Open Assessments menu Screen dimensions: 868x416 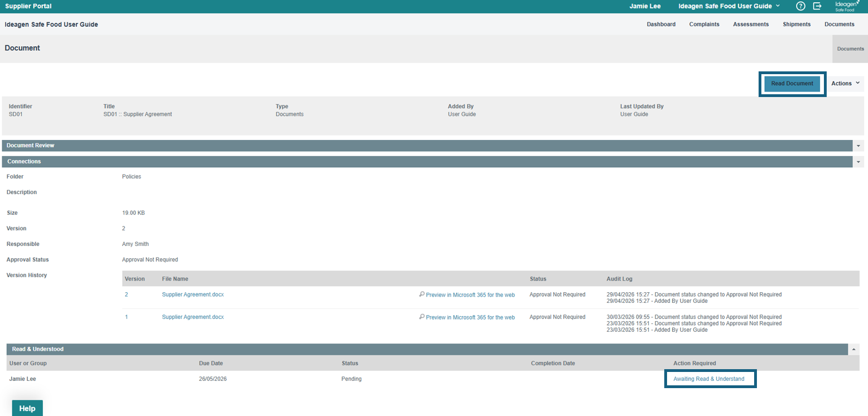751,25
